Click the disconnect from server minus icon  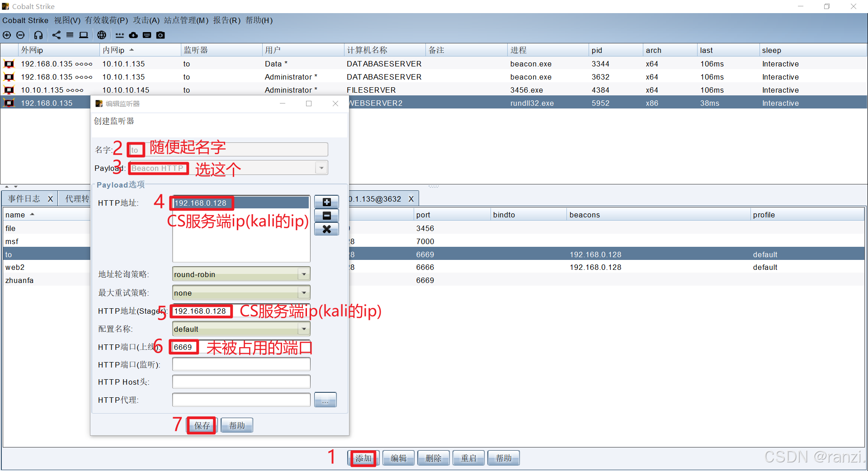[x=20, y=35]
